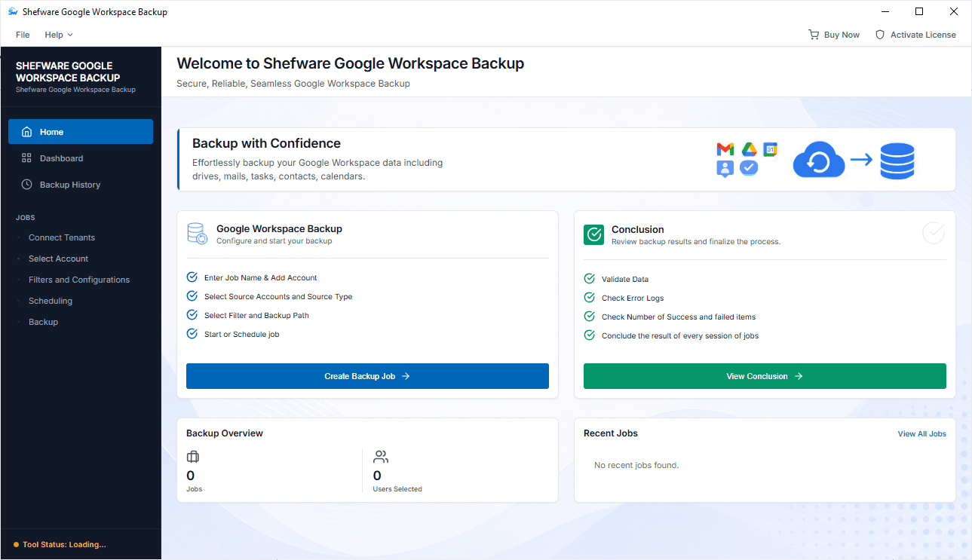This screenshot has height=560, width=972.
Task: Open the Home page via its house icon
Action: [x=26, y=132]
